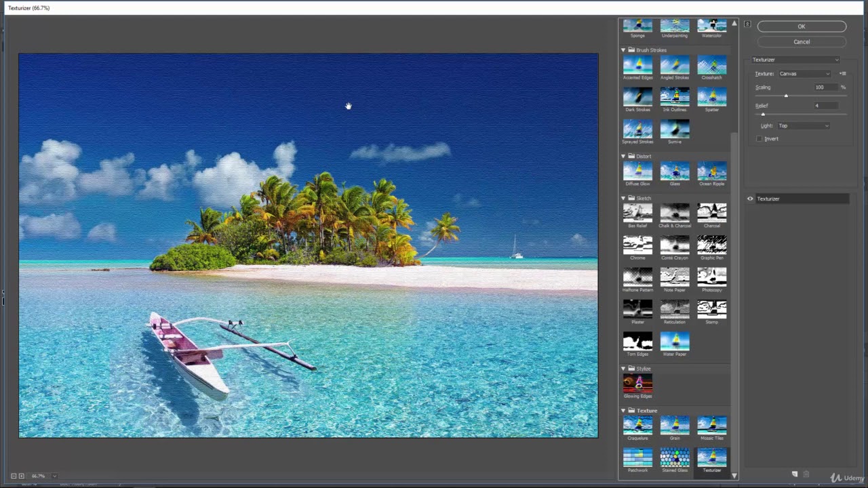Adjust the Relief slider handle
868x488 pixels.
tap(763, 115)
